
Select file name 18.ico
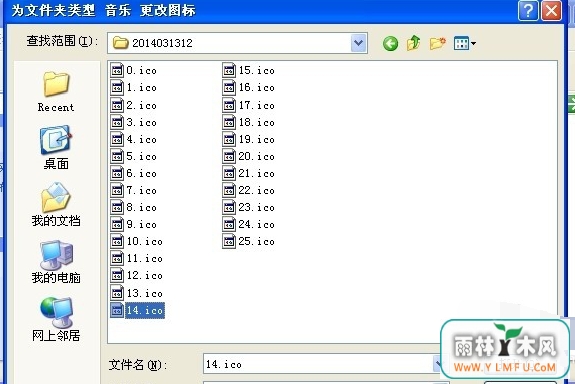256,122
